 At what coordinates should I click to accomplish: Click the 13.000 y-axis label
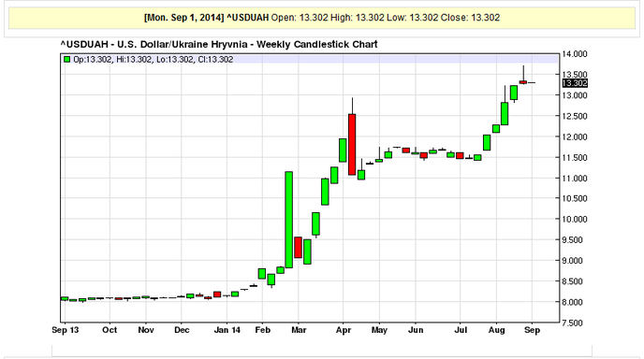click(x=575, y=95)
